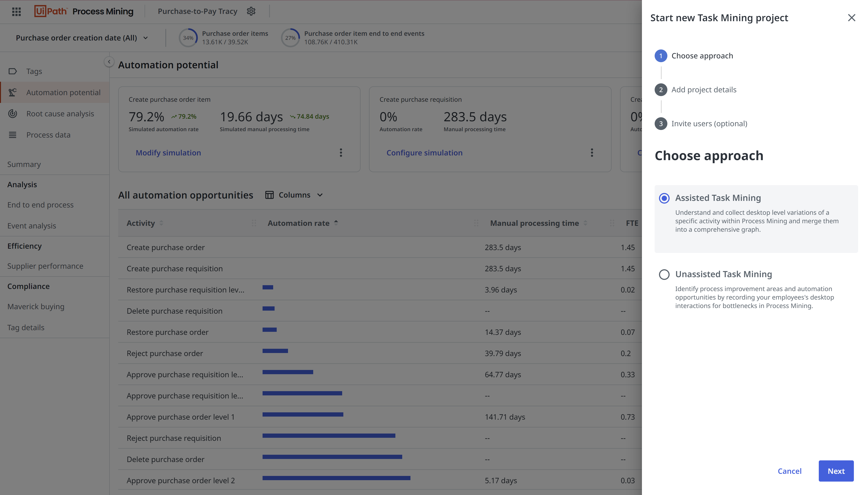Select the Create purchase order row
The width and height of the screenshot is (868, 495).
[380, 247]
